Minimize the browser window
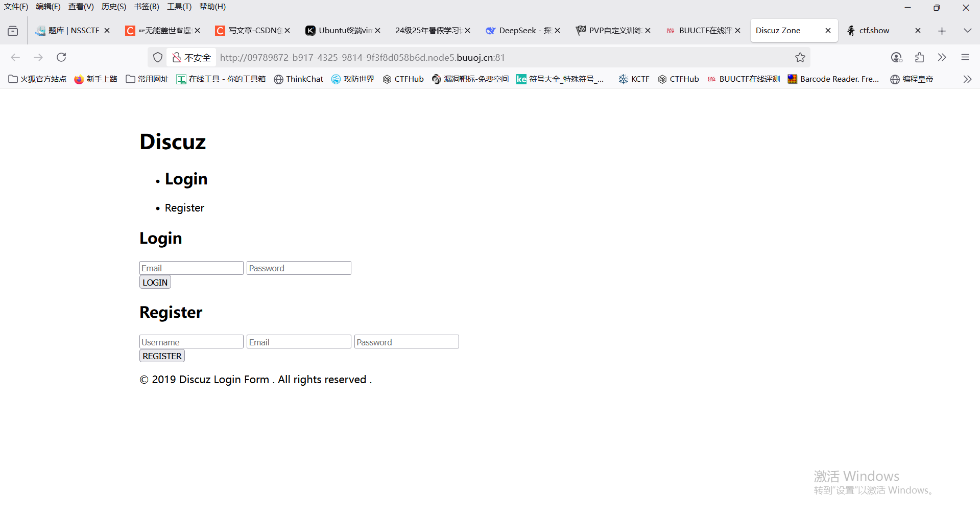980x516 pixels. pyautogui.click(x=907, y=7)
